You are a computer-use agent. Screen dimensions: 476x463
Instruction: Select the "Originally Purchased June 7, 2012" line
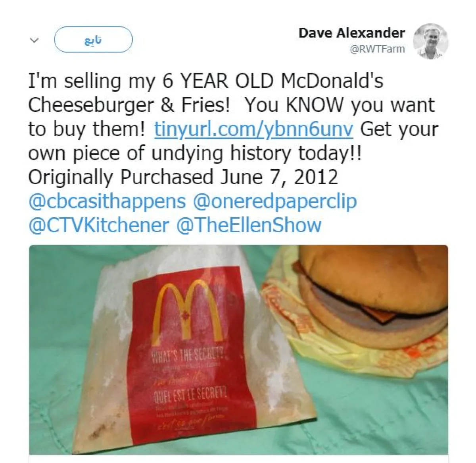183,177
